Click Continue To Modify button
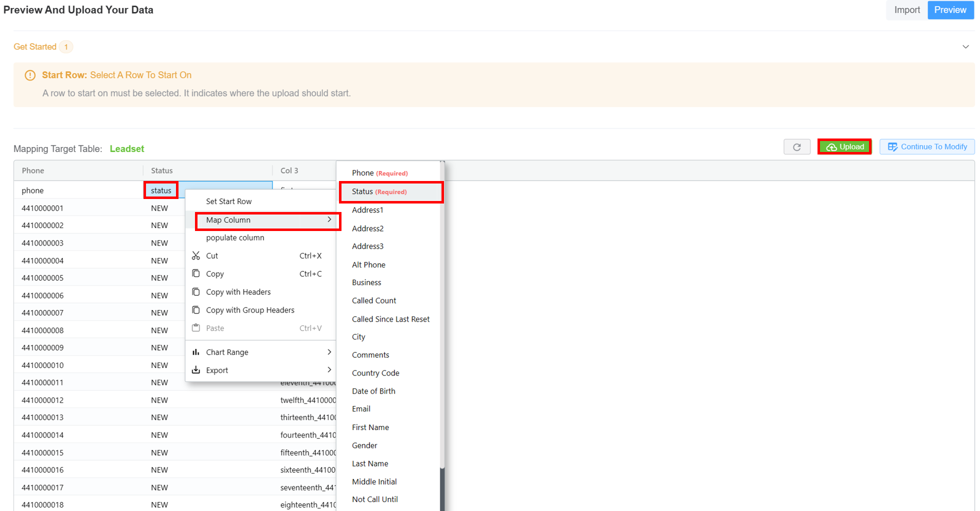The image size is (980, 511). click(927, 147)
